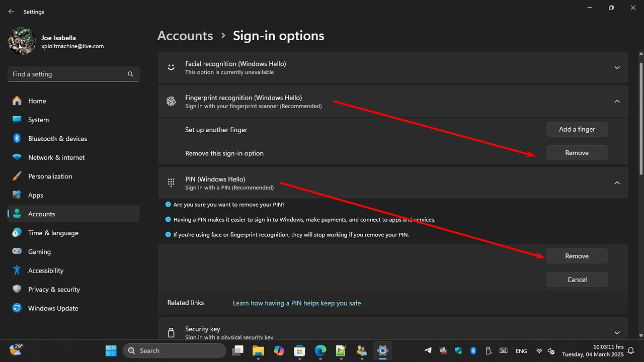
Task: Open the Wi-Fi quick settings icon
Action: tap(539, 350)
